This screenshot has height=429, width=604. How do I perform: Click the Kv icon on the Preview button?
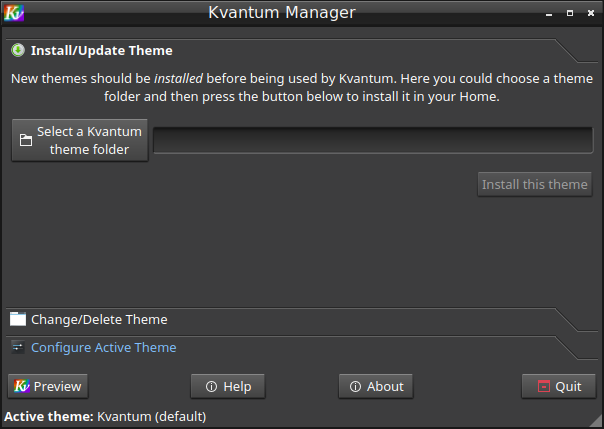point(21,386)
